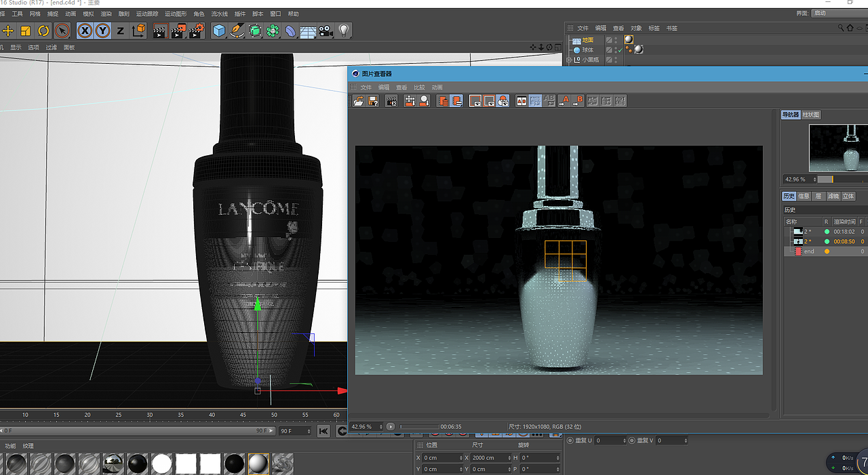Viewport: 868px width, 475px height.
Task: Toggle the green checkmark on 球体
Action: (x=620, y=50)
